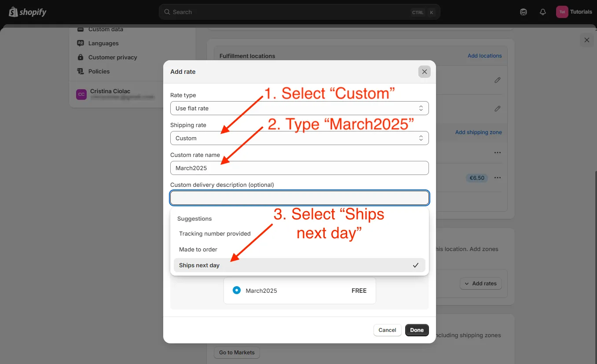
Task: Click the pencil edit icon for fulfillment location
Action: coord(498,80)
